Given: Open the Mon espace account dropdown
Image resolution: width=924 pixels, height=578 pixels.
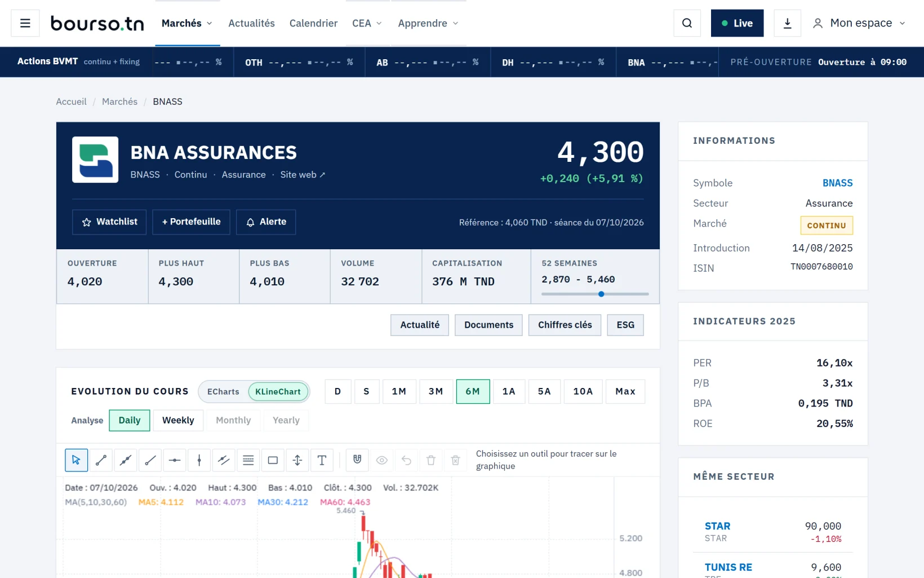Looking at the screenshot, I should pyautogui.click(x=859, y=23).
